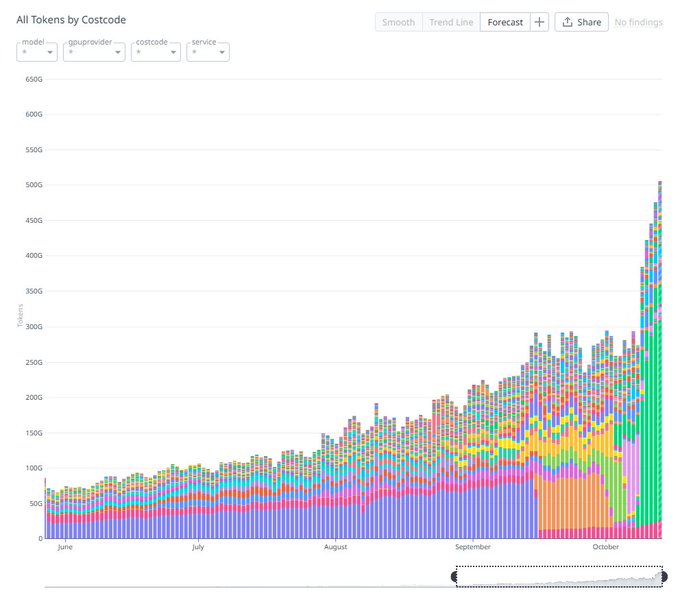
Task: Click the June axis label
Action: [x=65, y=547]
